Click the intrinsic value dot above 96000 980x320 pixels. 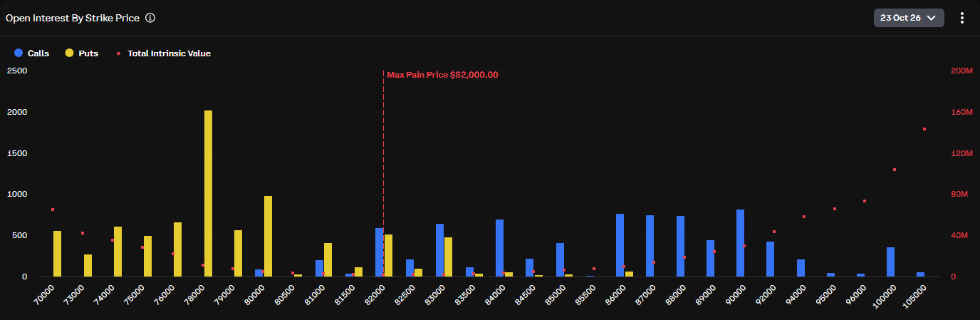tap(865, 201)
